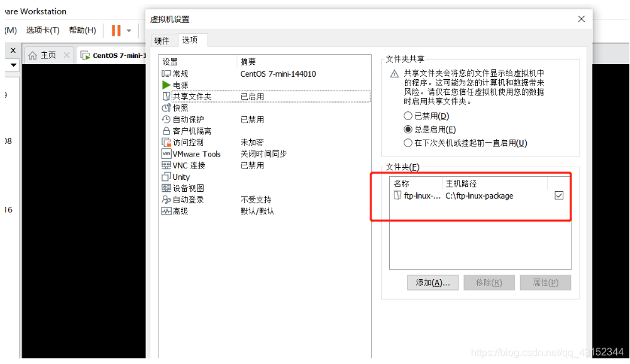Toggle the ftp-linux-package folder checkbox
This screenshot has height=364, width=630.
[x=559, y=196]
